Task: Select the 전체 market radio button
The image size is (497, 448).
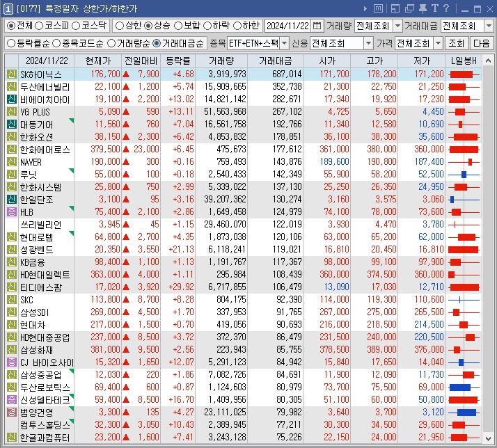Action: point(11,26)
